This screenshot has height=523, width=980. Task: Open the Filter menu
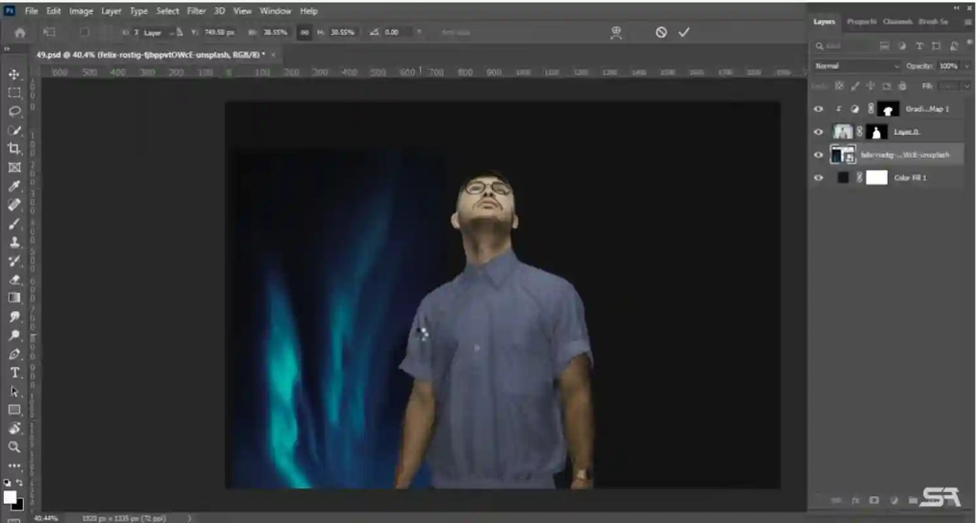196,11
